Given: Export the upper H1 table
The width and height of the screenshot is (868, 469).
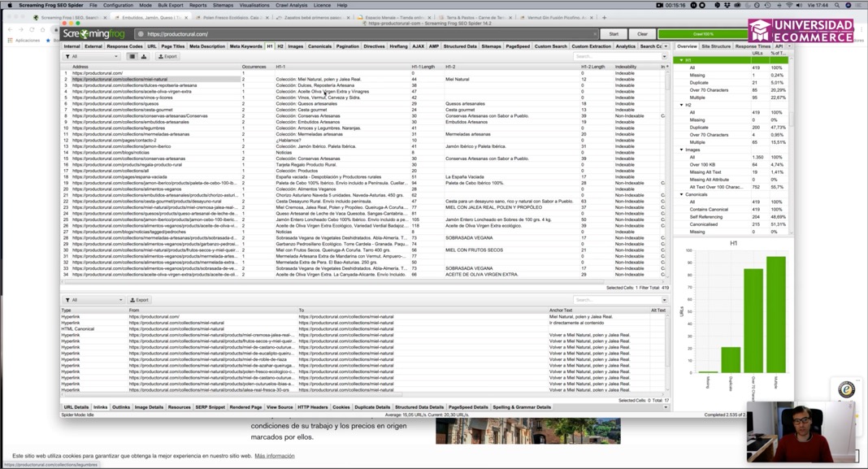Looking at the screenshot, I should 167,56.
